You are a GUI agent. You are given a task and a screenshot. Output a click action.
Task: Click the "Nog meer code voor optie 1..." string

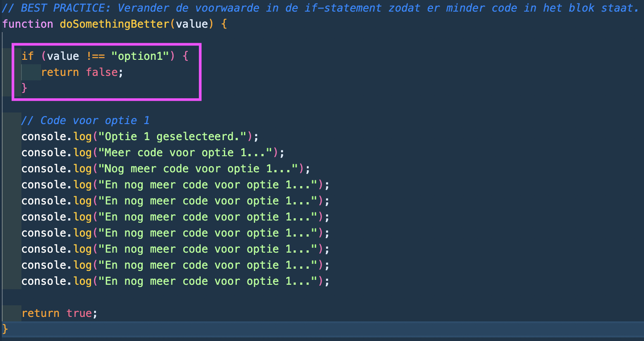click(x=201, y=169)
